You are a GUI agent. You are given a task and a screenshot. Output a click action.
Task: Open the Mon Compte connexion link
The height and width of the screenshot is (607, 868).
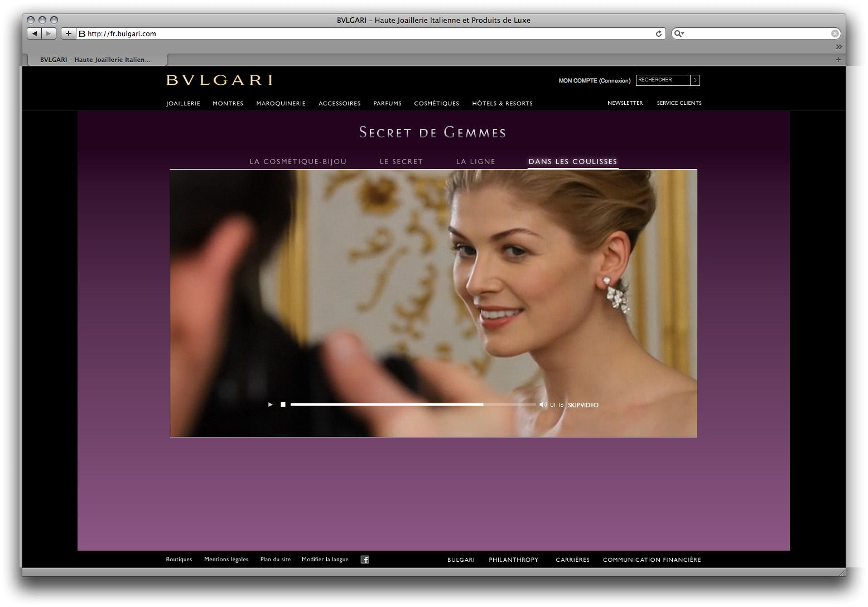594,81
